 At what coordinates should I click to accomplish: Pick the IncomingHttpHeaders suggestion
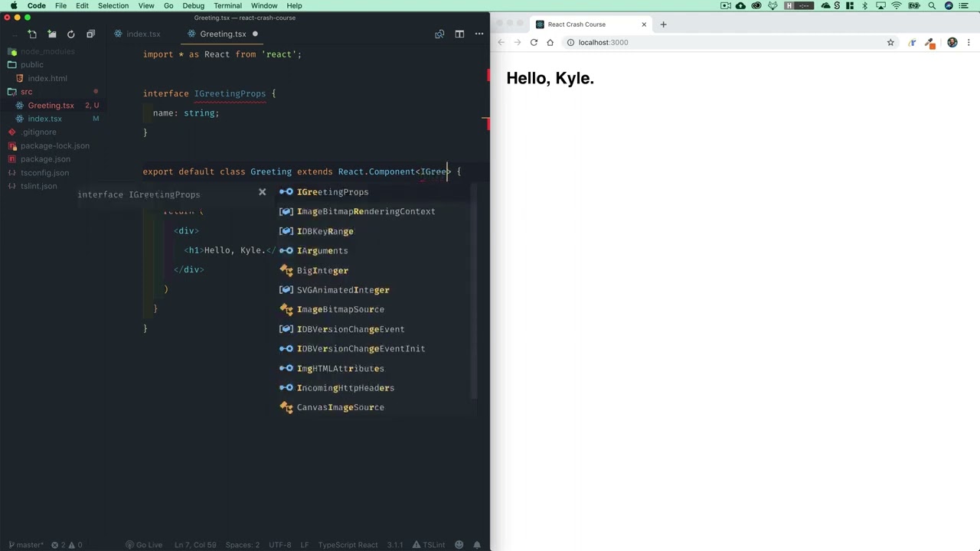377,388
